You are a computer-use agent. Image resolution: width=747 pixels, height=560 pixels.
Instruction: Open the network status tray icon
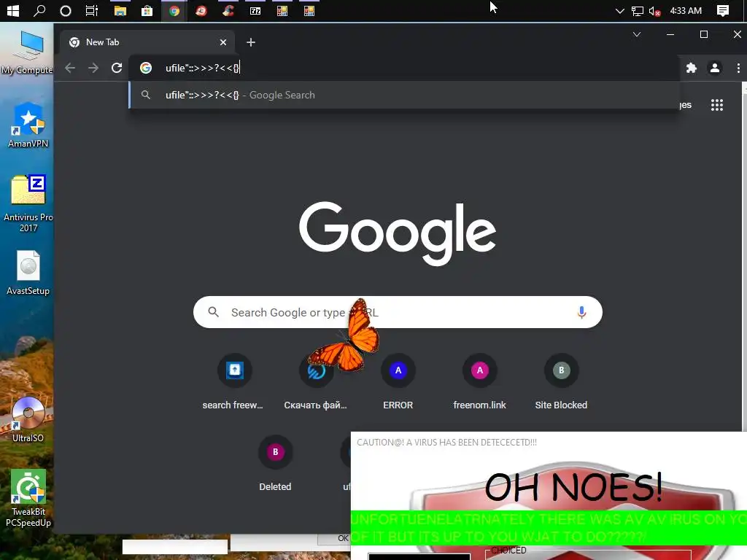point(637,10)
